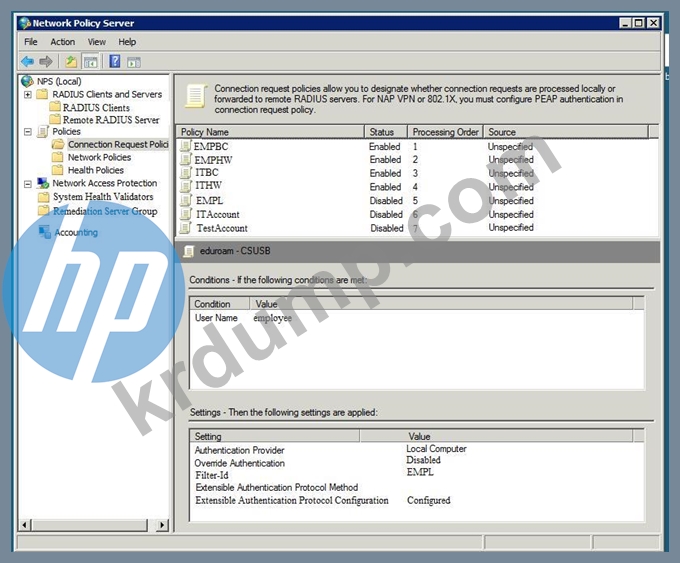Click the 'employee' condition value

click(272, 318)
